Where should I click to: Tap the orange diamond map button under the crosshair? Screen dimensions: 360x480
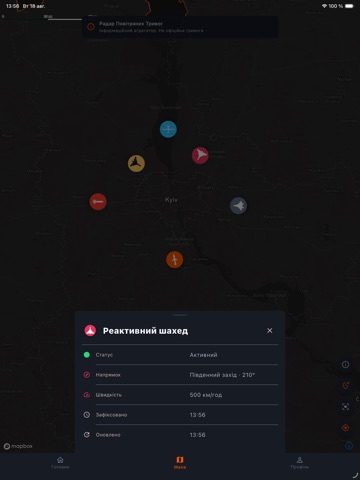pyautogui.click(x=345, y=428)
